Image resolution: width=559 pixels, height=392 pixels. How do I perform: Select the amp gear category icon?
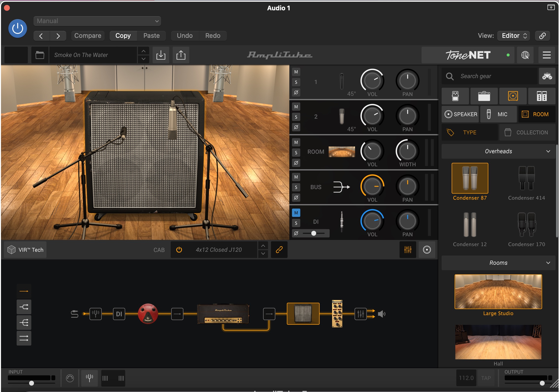point(484,96)
